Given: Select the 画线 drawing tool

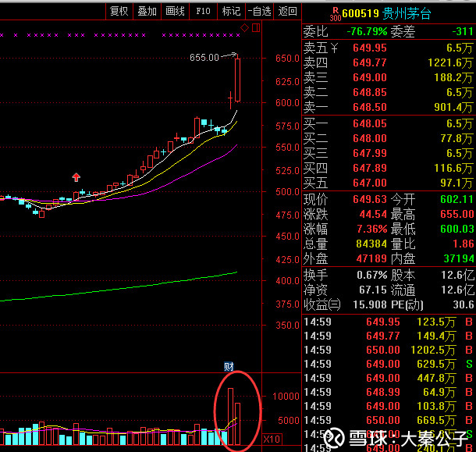Looking at the screenshot, I should (x=175, y=12).
